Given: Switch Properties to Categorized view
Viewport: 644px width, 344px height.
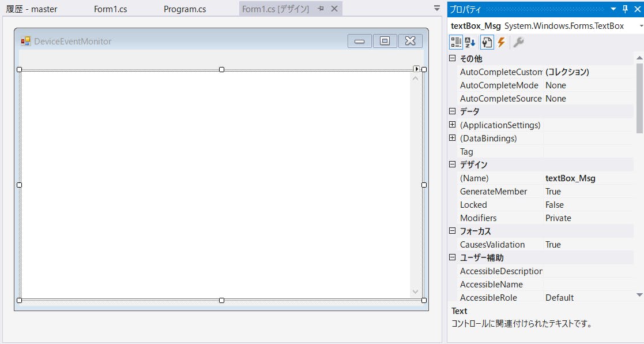Looking at the screenshot, I should [455, 42].
